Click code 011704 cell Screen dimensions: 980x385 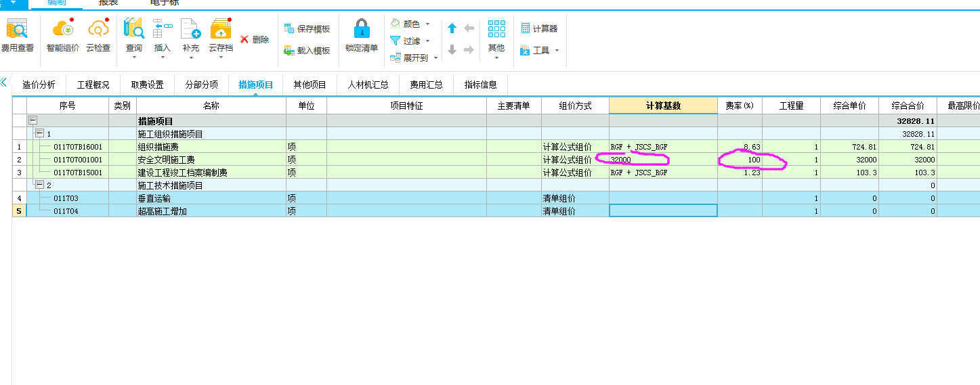point(66,211)
